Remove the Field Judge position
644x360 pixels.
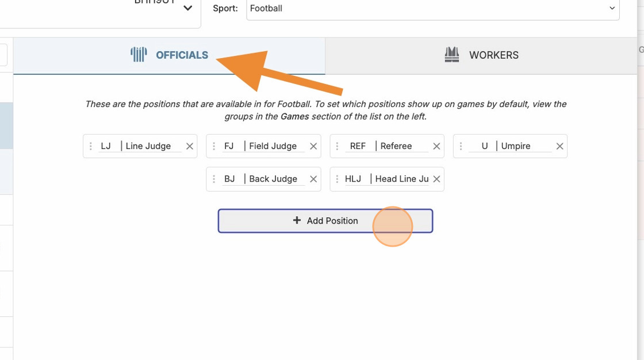[x=313, y=146]
